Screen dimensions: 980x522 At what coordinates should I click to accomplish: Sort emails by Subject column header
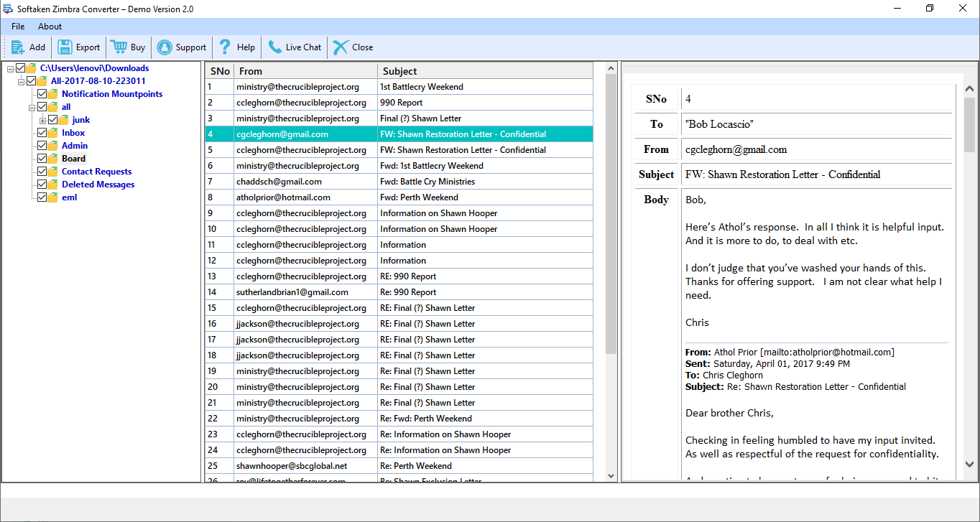pyautogui.click(x=485, y=71)
